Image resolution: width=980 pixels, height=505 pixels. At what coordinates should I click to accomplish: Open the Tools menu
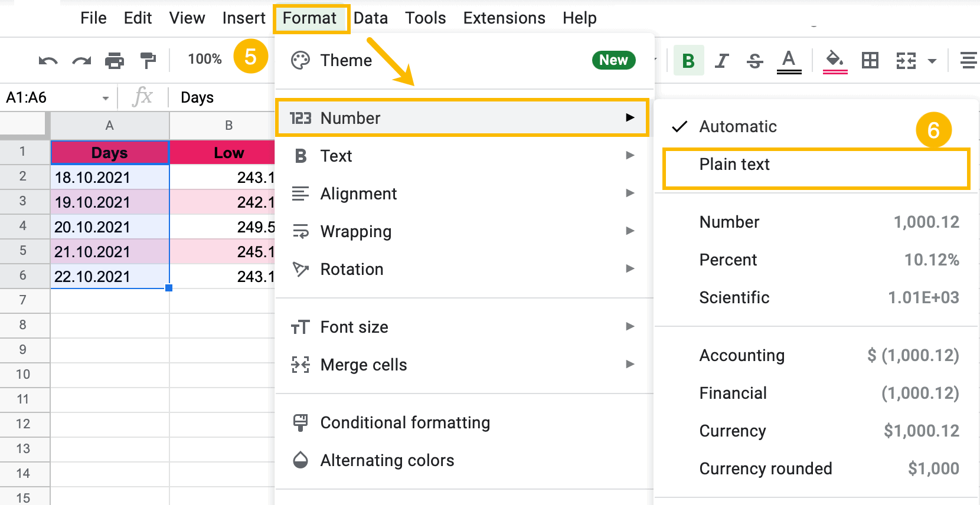pos(425,18)
